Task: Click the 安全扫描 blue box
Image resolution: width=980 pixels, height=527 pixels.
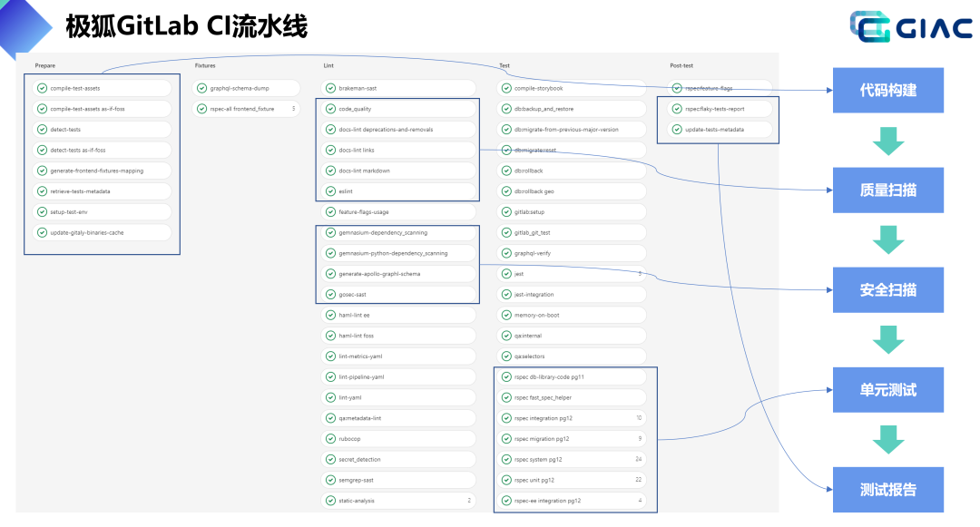Action: [x=888, y=289]
